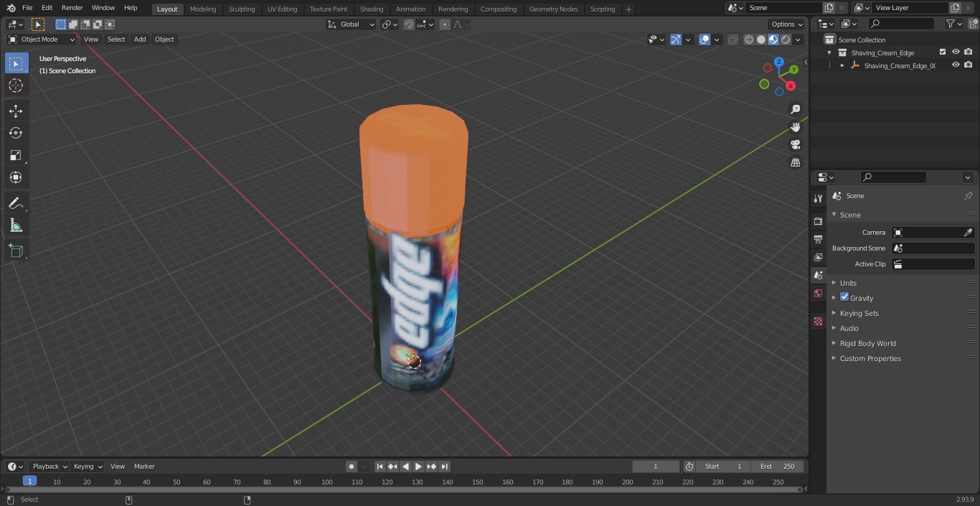Click the eyedropper next to Camera field
980x506 pixels.
pos(968,233)
